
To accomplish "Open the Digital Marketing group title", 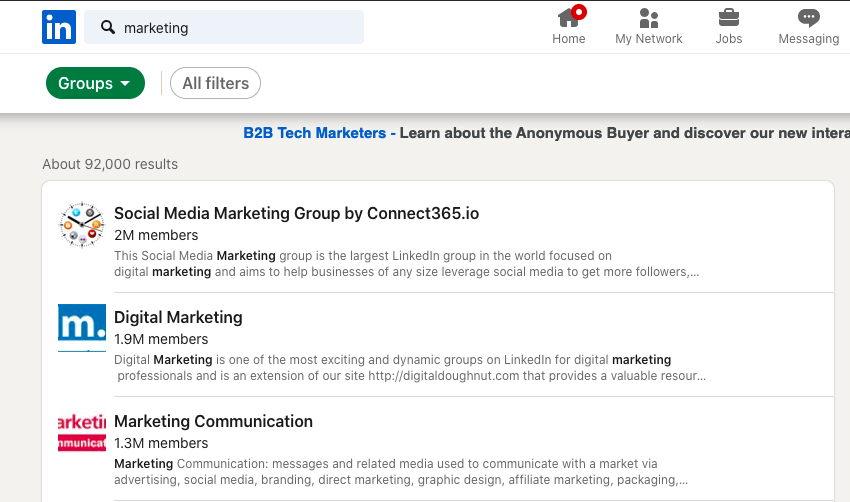I will tap(178, 317).
